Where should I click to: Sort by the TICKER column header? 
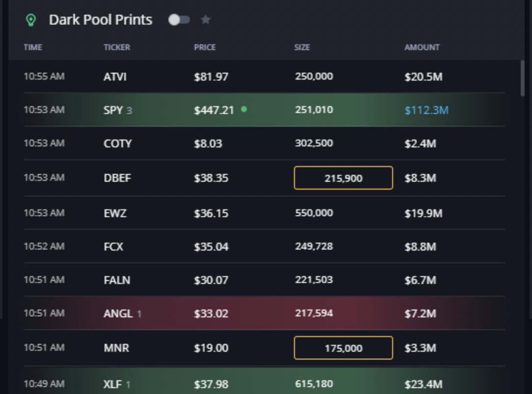(118, 47)
